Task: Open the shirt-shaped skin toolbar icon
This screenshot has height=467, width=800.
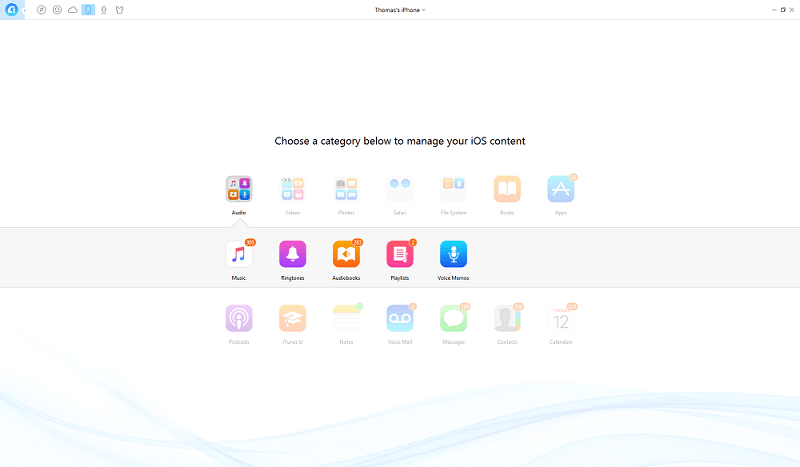Action: pos(119,10)
